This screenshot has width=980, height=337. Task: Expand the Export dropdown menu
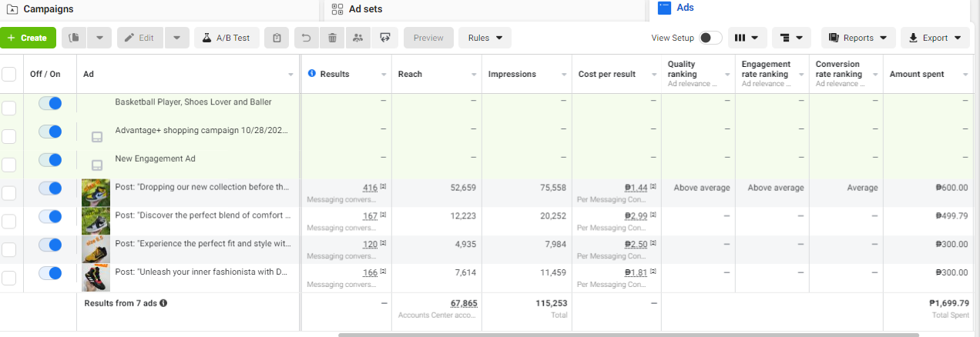point(935,38)
